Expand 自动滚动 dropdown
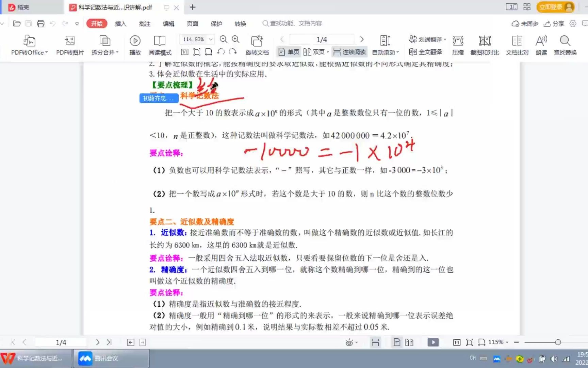 coord(397,52)
